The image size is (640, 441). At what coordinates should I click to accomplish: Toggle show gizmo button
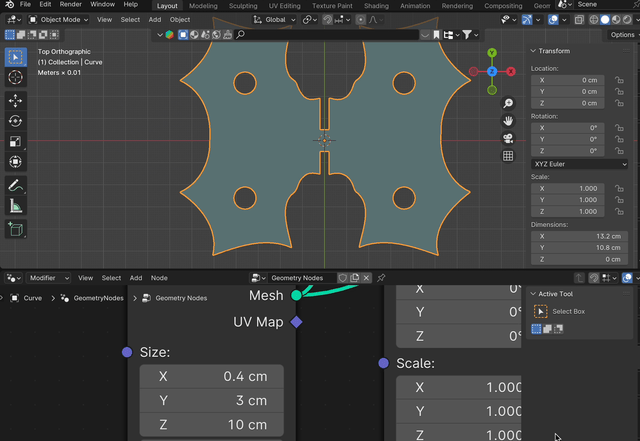[527, 20]
